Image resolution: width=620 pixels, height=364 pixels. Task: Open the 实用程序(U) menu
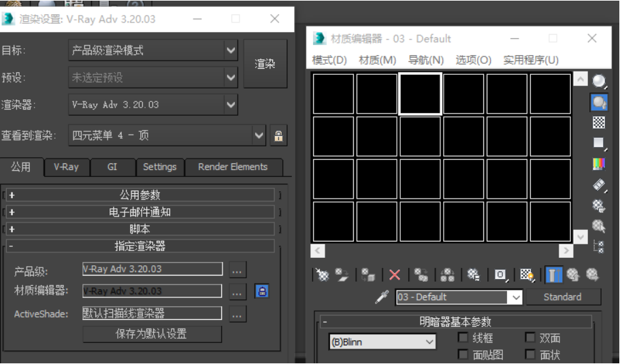point(531,60)
